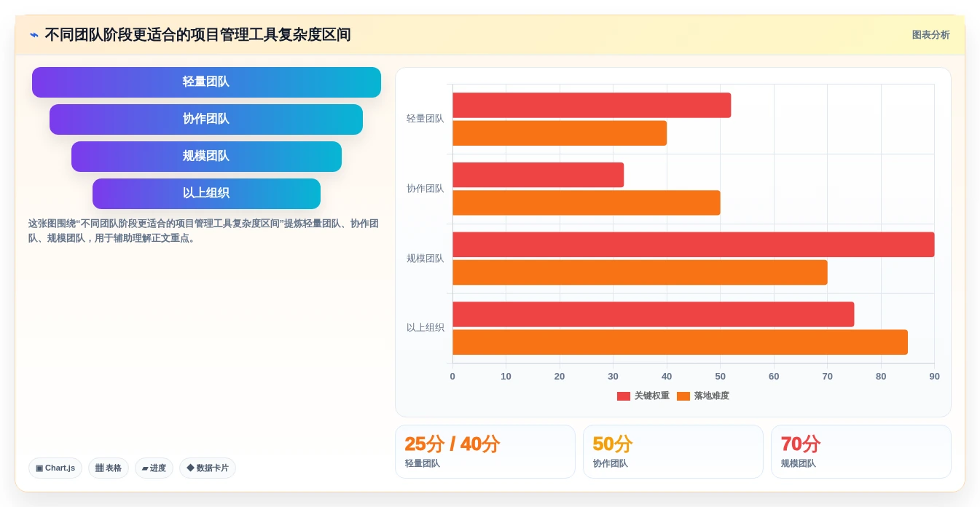The height and width of the screenshot is (507, 980).
Task: Click the red 关键权重 bar for 协作团队
Action: pos(538,175)
